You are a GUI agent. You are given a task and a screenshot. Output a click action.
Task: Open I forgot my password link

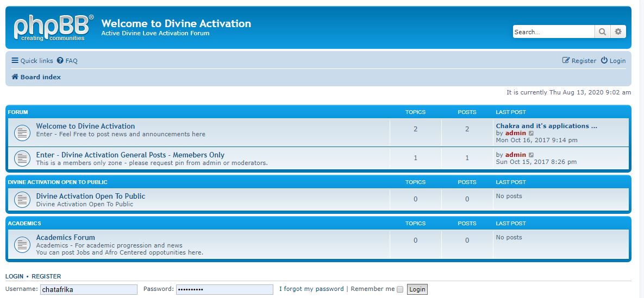point(311,289)
